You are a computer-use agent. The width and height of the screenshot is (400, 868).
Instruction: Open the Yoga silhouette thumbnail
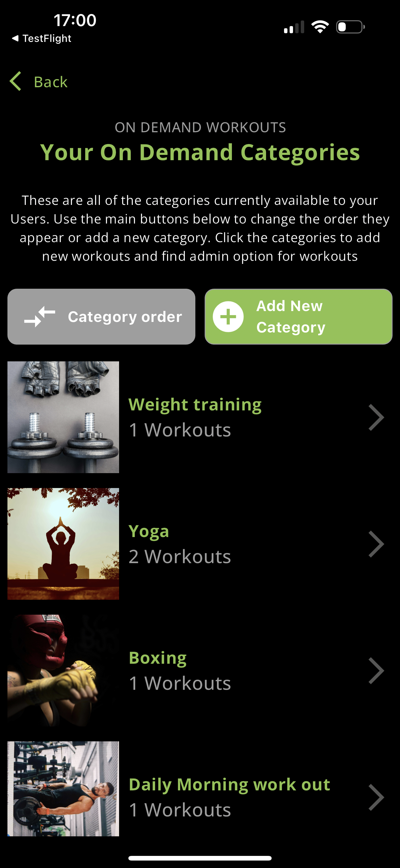click(63, 544)
